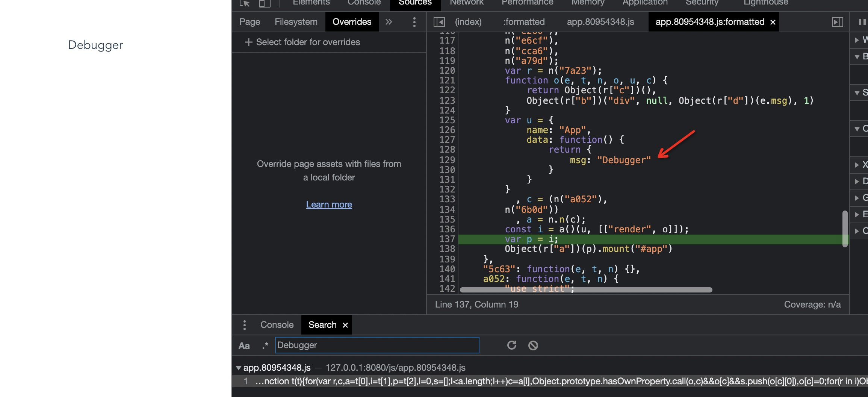Focus the Debugger search input field
Image resolution: width=868 pixels, height=397 pixels.
click(377, 345)
